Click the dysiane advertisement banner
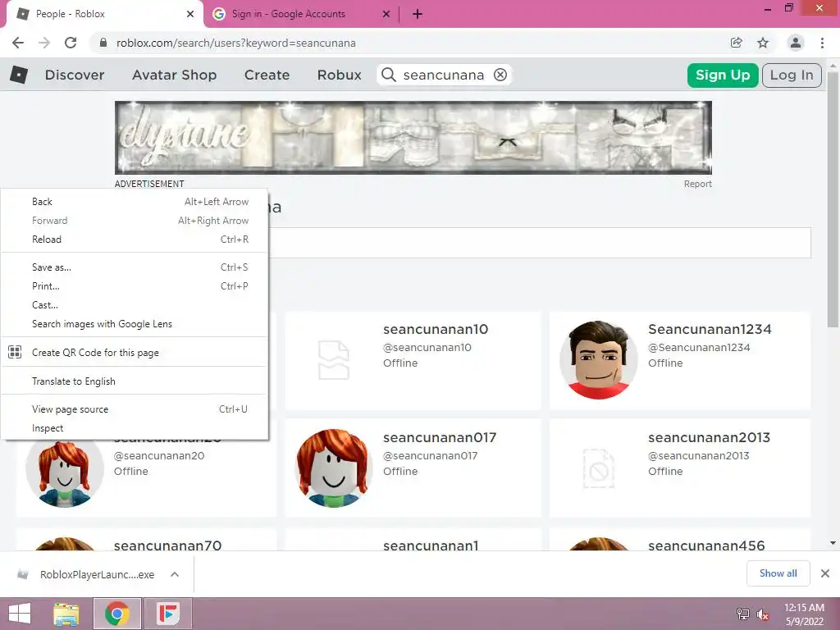The image size is (840, 630). 413,138
